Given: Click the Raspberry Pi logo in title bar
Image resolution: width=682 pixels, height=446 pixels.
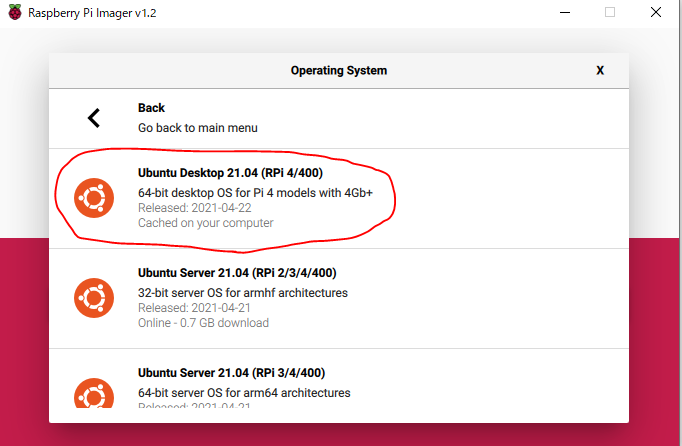Looking at the screenshot, I should pos(15,12).
